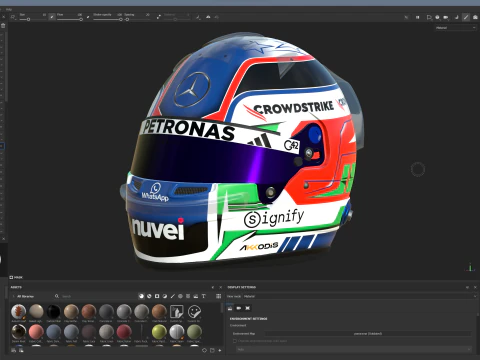Open the Help menu
The width and height of the screenshot is (480, 360).
click(x=9, y=9)
